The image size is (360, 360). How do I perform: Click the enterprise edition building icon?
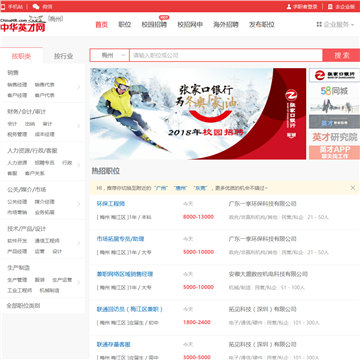click(x=330, y=6)
